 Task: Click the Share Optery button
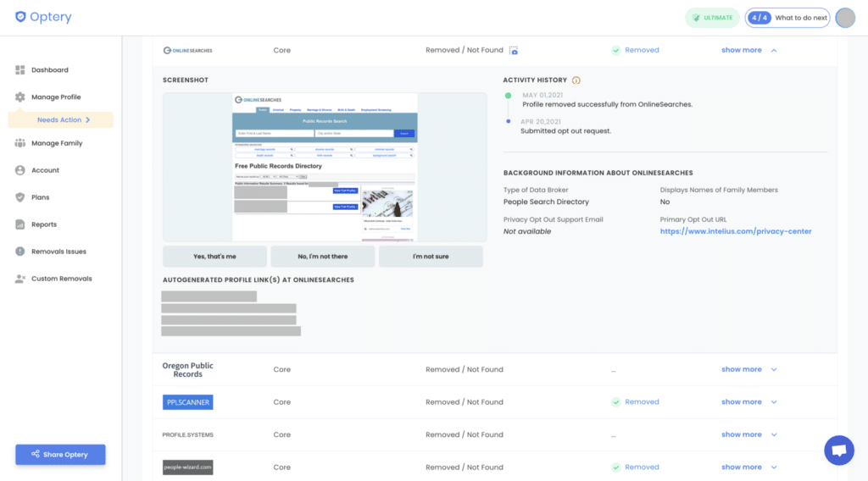pos(60,455)
